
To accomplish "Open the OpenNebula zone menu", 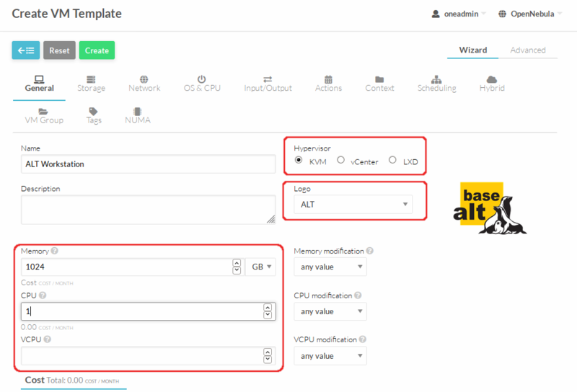I will point(530,14).
